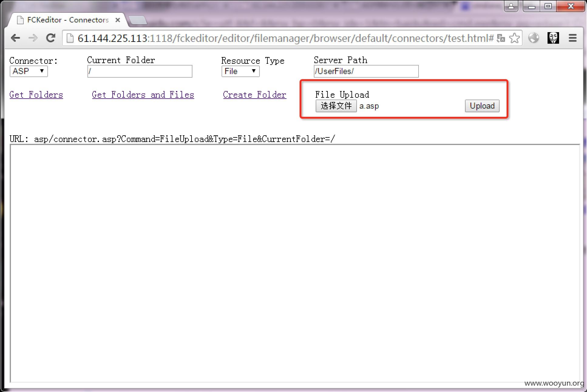Click the user profile icon in the title bar
This screenshot has width=587, height=392.
click(511, 6)
